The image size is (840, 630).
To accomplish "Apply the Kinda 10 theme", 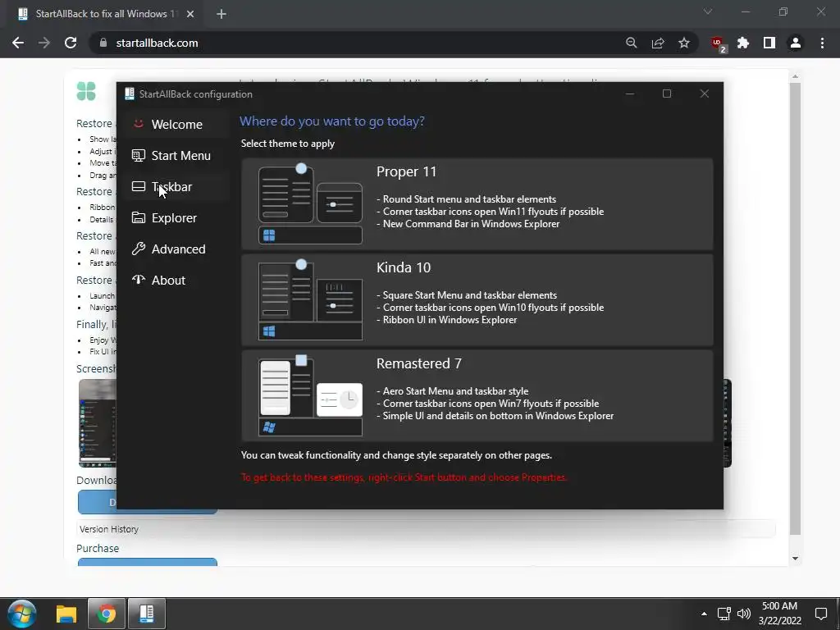I will coord(477,299).
